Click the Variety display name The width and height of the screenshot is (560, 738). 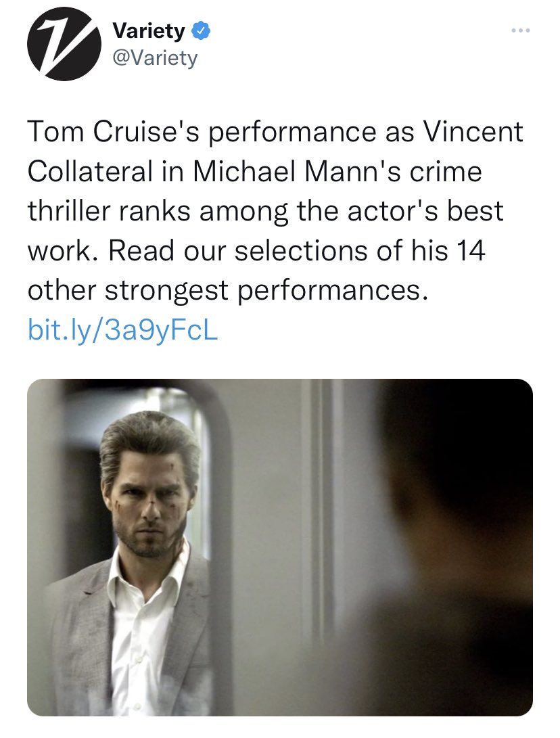pyautogui.click(x=150, y=31)
